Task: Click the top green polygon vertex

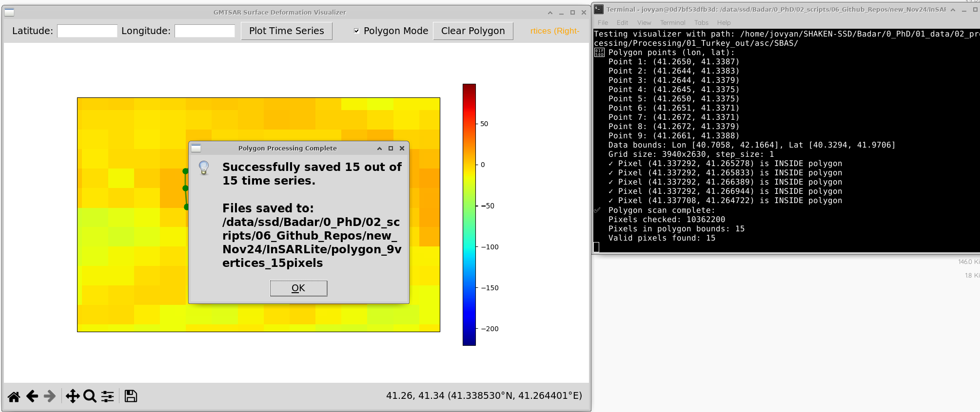Action: point(185,171)
